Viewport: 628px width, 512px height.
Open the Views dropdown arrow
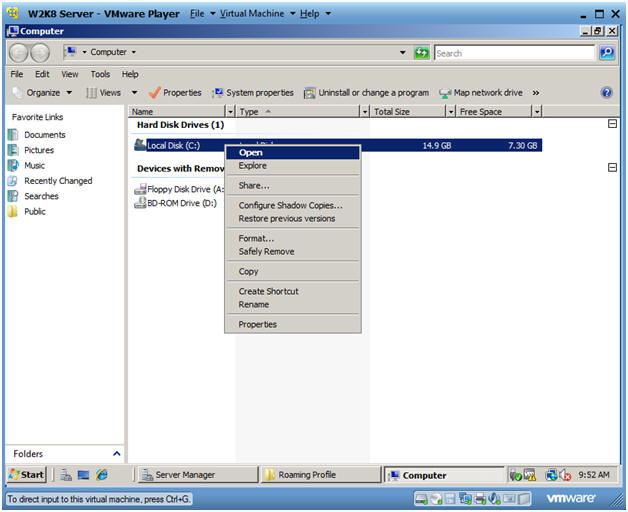coord(135,93)
